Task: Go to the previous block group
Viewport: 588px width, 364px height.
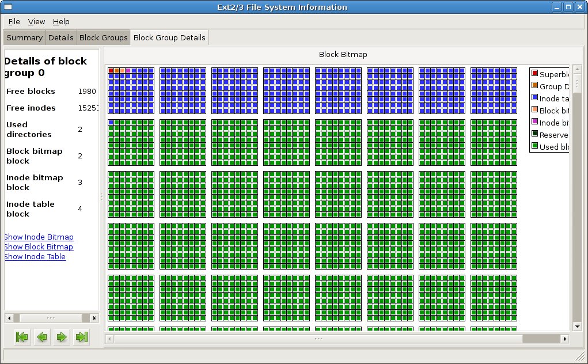Action: click(x=42, y=337)
